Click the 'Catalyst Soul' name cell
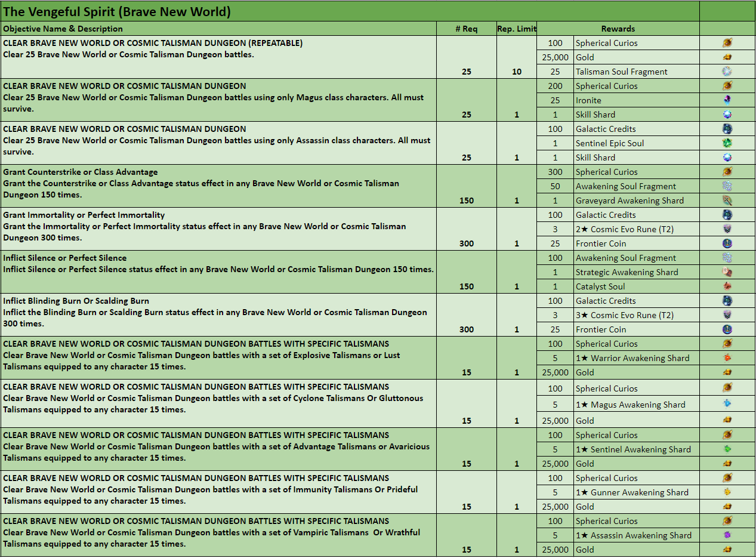756x558 pixels. [637, 286]
